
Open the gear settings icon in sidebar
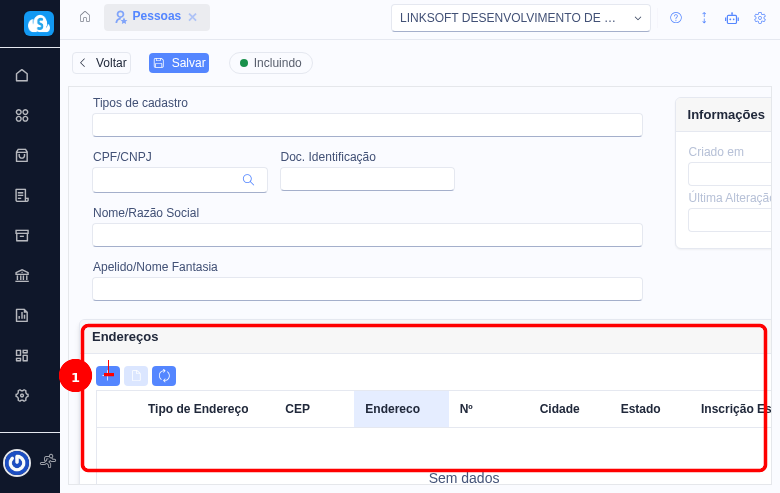click(22, 395)
